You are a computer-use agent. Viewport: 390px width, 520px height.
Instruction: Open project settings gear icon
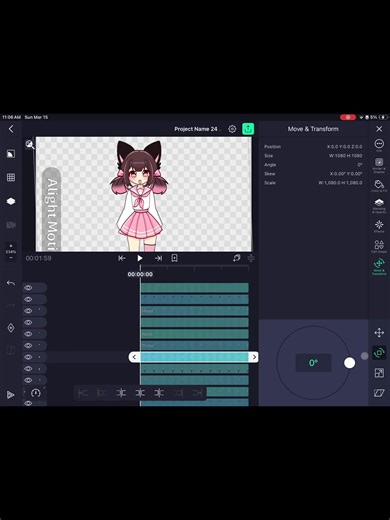[232, 129]
